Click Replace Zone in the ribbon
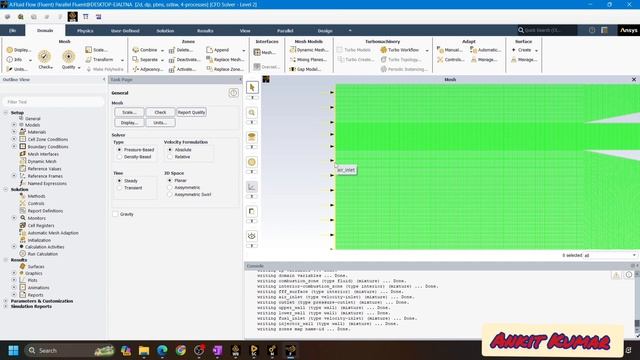 point(225,69)
